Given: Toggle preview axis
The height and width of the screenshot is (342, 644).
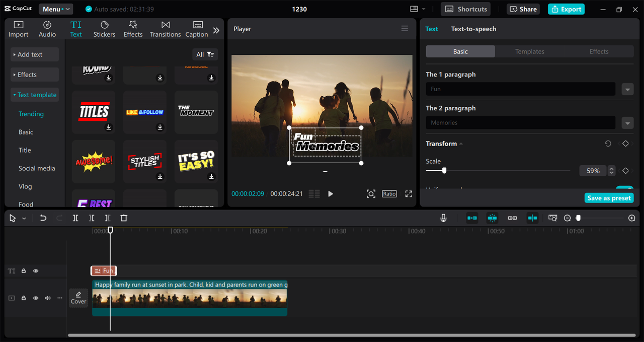Looking at the screenshot, I should click(532, 218).
